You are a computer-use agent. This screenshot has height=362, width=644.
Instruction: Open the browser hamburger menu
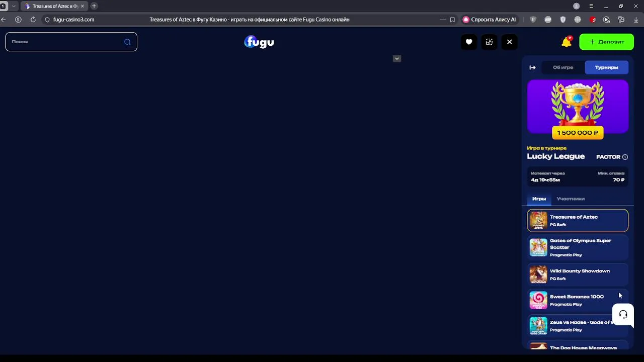click(591, 6)
